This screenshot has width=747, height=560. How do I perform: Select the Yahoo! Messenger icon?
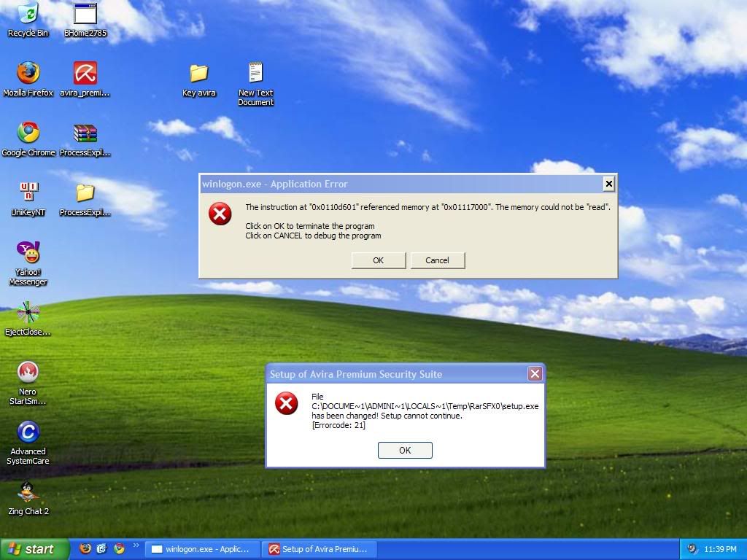click(x=28, y=262)
